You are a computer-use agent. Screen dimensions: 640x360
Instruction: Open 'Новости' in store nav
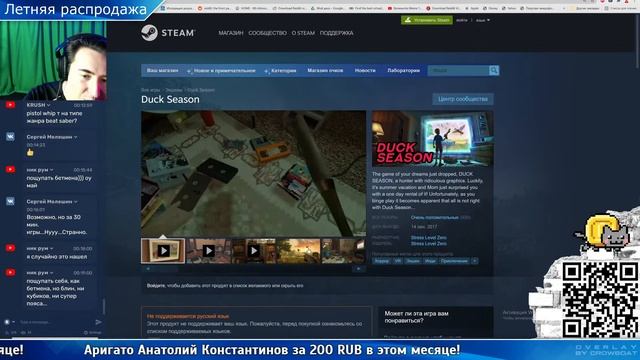pyautogui.click(x=365, y=71)
